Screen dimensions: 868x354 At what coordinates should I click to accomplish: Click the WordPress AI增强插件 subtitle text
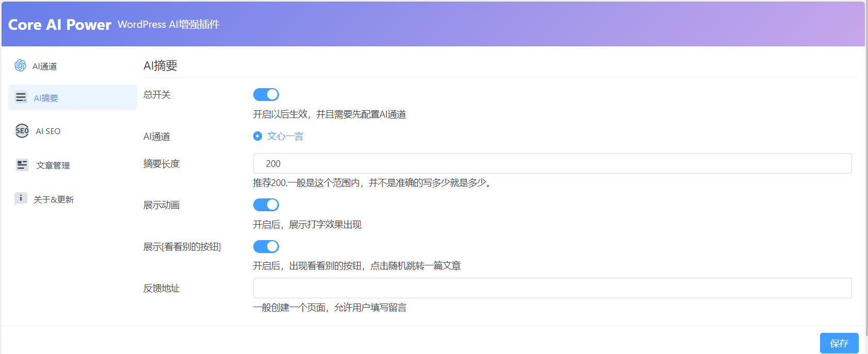click(169, 24)
